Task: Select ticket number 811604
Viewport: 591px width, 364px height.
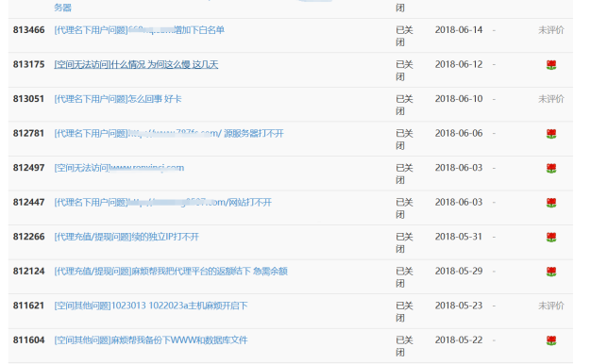Action: [28, 340]
